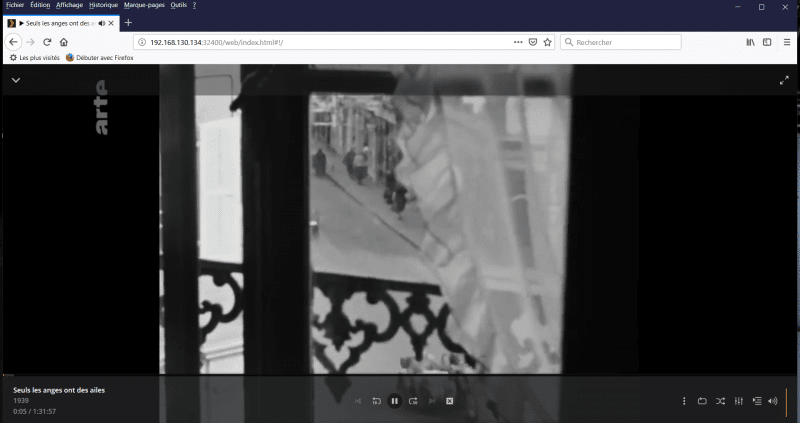This screenshot has width=800, height=423.
Task: Stop playback with the X button
Action: click(x=449, y=401)
